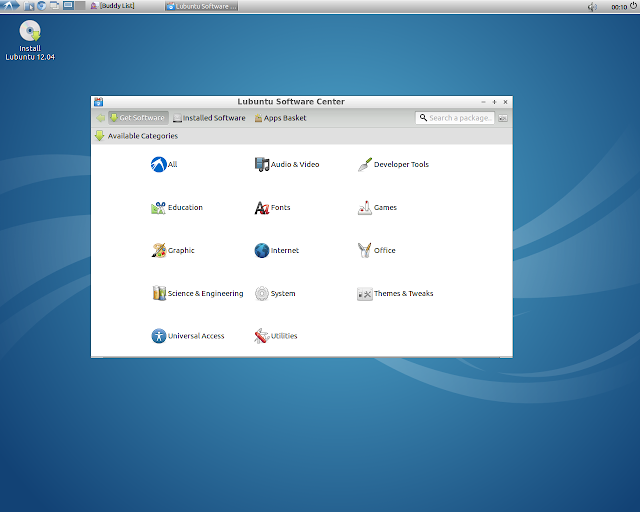Switch to the first desktop pager

[69, 6]
